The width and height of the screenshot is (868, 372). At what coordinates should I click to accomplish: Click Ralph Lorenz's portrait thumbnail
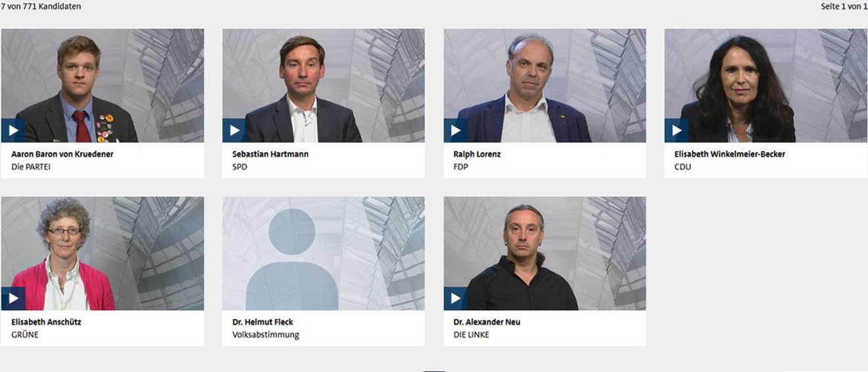545,86
